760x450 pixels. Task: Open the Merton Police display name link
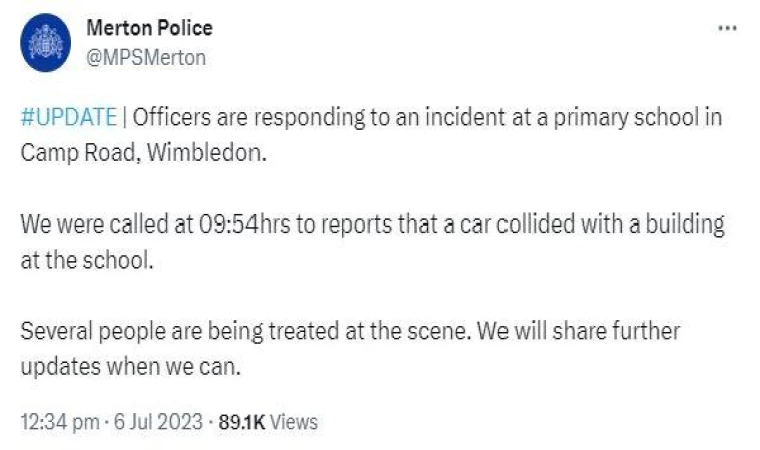[150, 28]
